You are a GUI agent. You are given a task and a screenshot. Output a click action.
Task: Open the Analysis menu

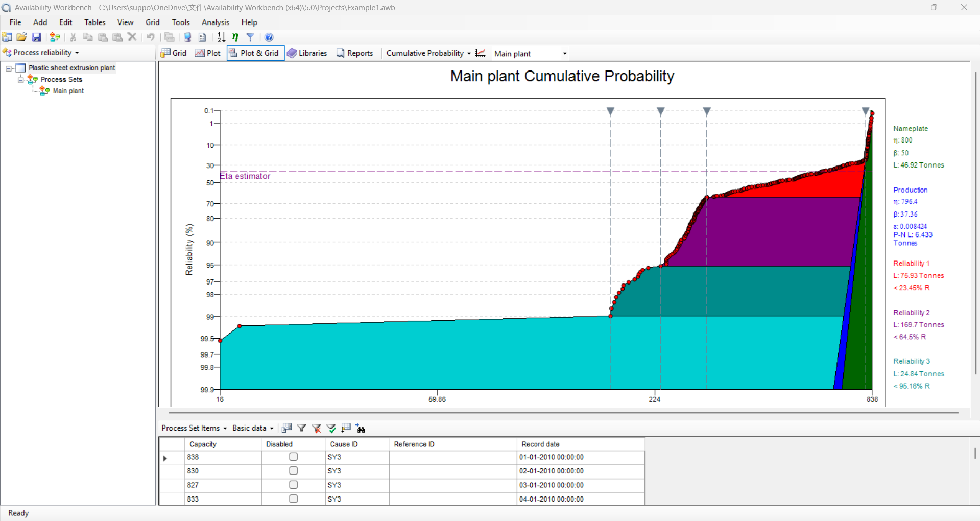point(215,22)
